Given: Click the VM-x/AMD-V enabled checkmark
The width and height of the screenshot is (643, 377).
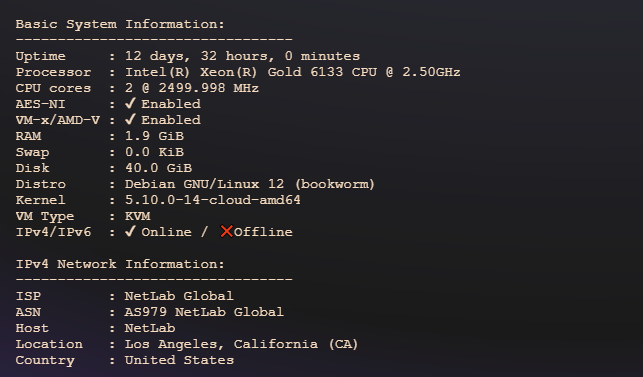Looking at the screenshot, I should 130,119.
